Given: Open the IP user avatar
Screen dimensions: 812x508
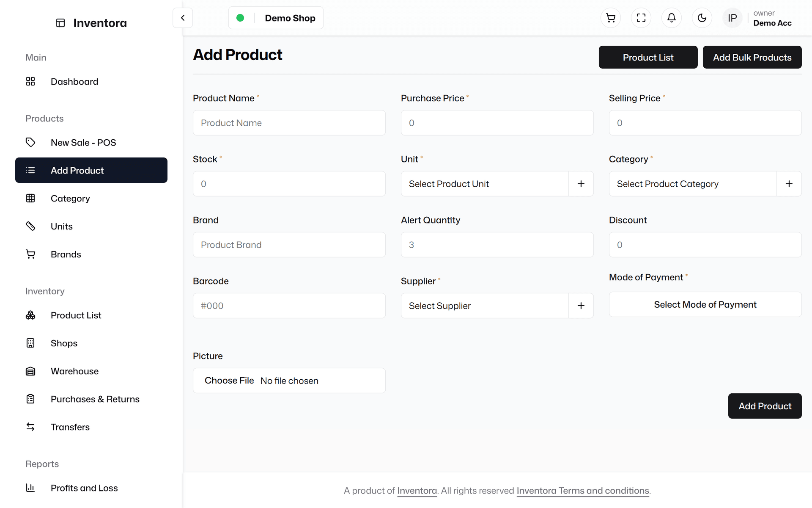Looking at the screenshot, I should tap(732, 18).
